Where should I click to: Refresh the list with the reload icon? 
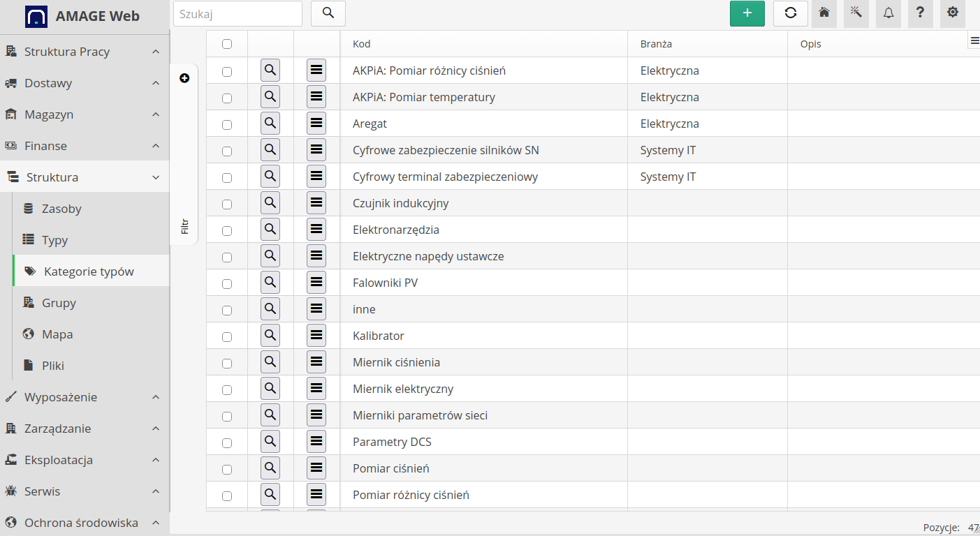(x=791, y=13)
